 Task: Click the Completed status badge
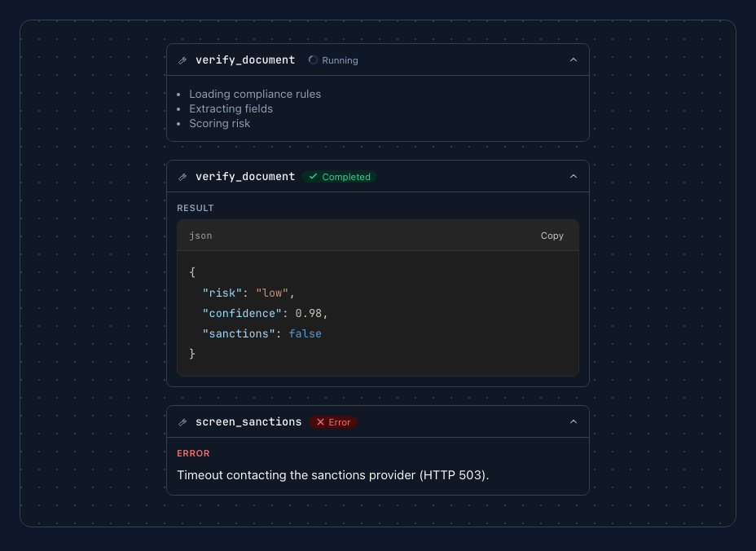340,177
